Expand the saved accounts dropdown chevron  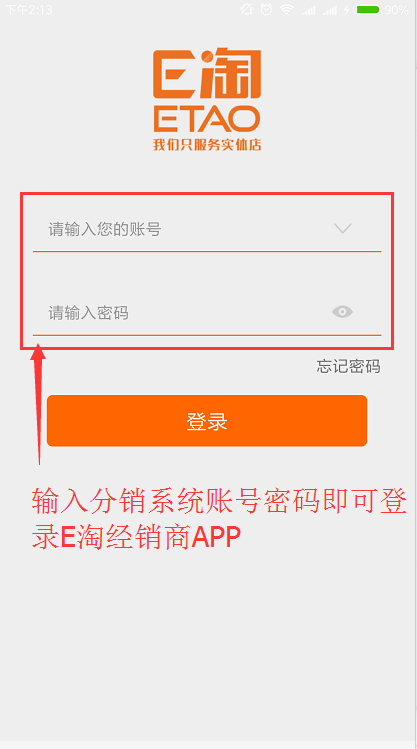tap(342, 228)
